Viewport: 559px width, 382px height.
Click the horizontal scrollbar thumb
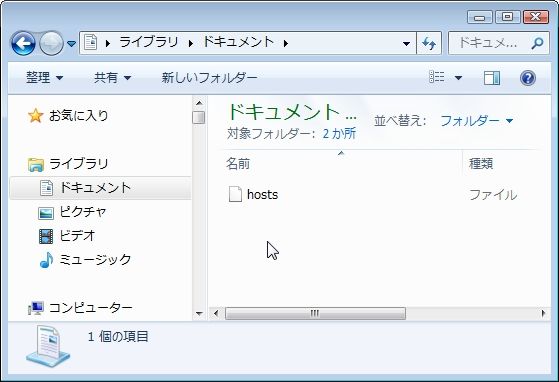[315, 313]
